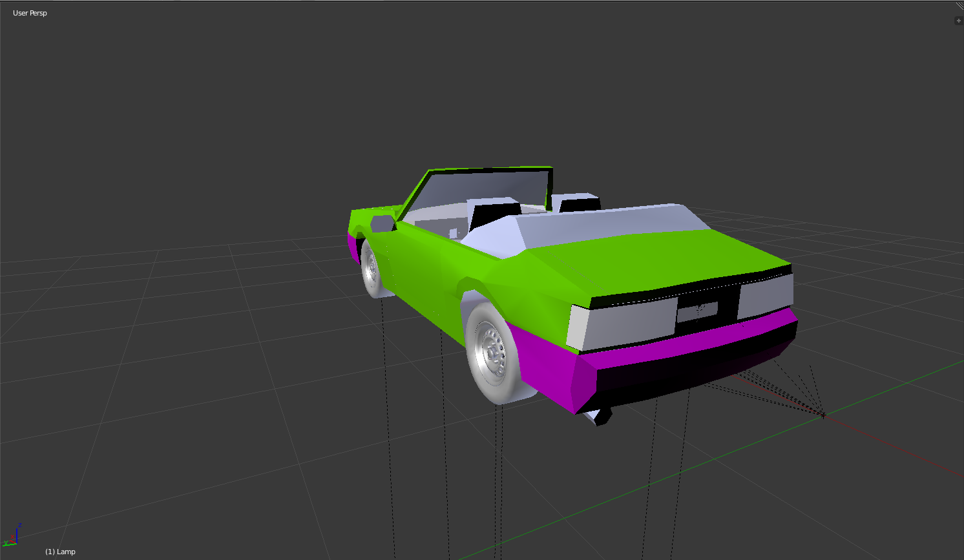Click the striped area-split corner widget
Screen dimensions: 964x560
click(959, 6)
